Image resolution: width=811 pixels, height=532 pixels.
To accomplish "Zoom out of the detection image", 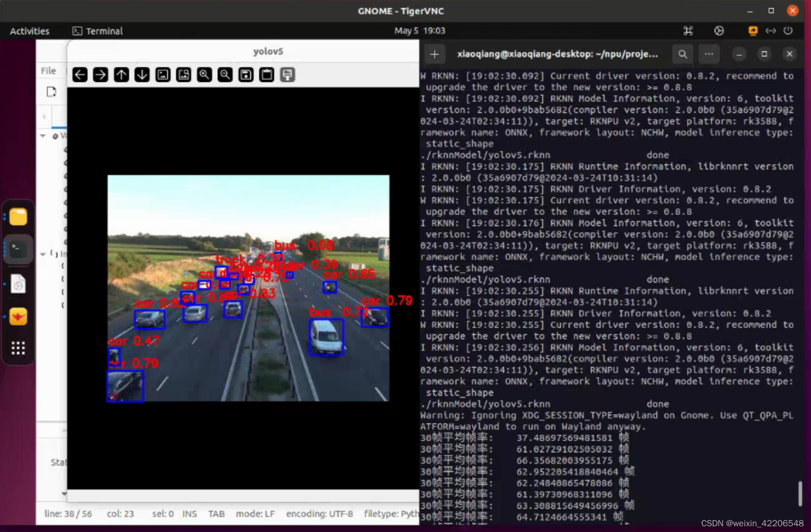I will tap(225, 74).
